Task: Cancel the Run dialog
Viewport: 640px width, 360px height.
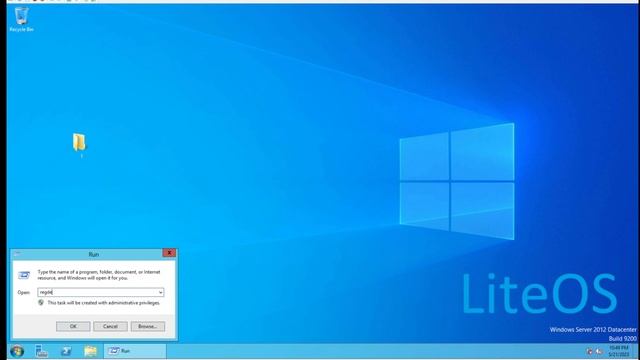Action: pyautogui.click(x=110, y=326)
